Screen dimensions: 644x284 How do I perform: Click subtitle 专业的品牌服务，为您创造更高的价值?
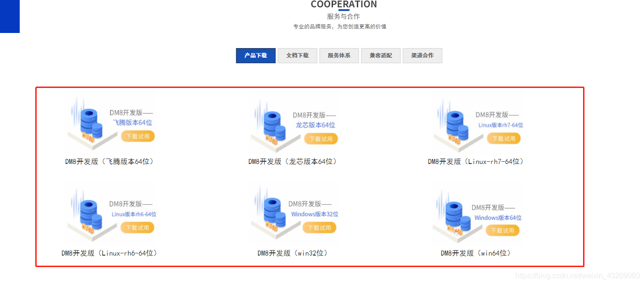[340, 27]
